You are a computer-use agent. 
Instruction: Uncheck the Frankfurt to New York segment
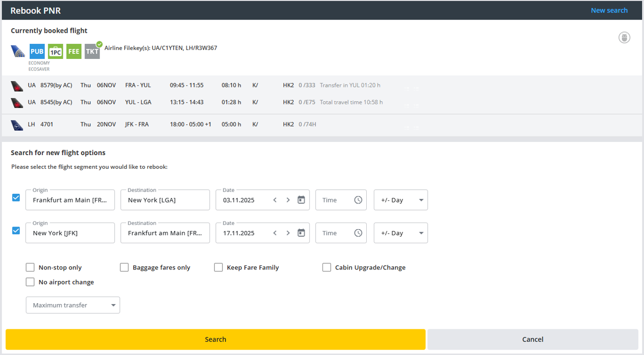16,198
